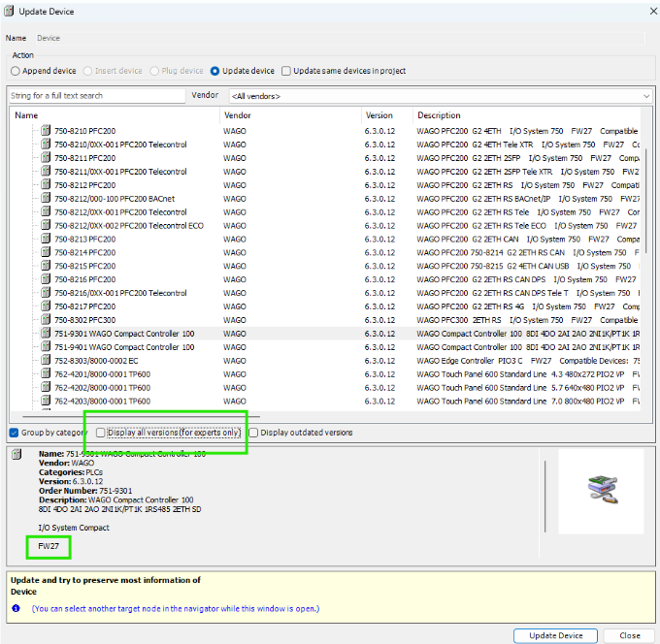Sort by Vendor column header
This screenshot has height=644, width=660.
290,115
